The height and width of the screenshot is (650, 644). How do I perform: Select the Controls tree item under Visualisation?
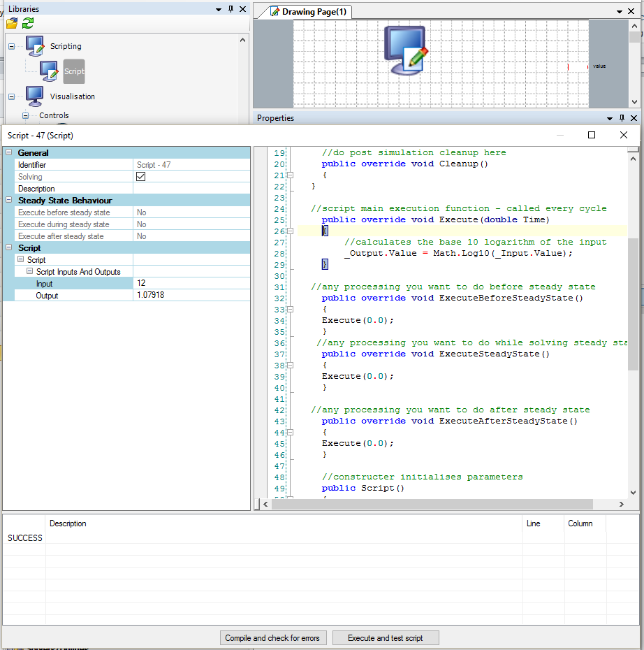(x=54, y=115)
